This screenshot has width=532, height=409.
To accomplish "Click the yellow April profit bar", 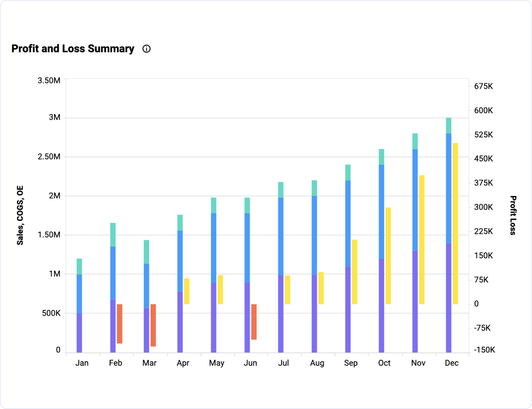I will click(x=187, y=291).
